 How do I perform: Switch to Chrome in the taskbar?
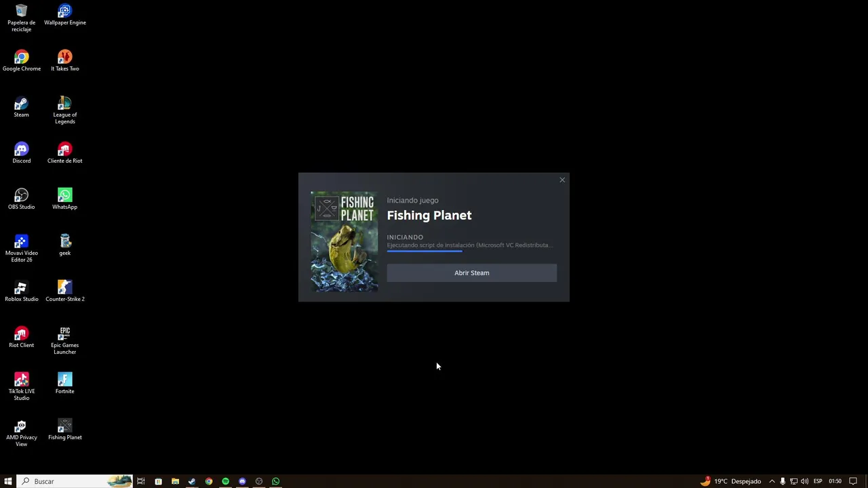click(x=209, y=481)
